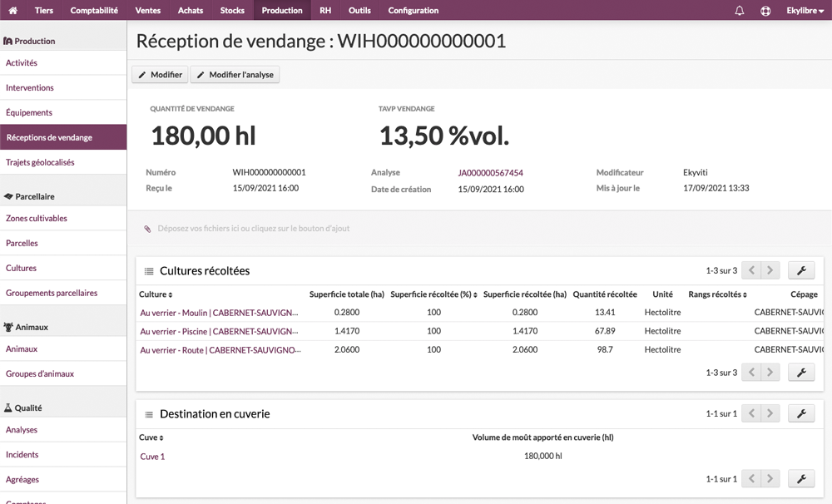Open Groupes d'animaux in sidebar
The width and height of the screenshot is (832, 504).
pyautogui.click(x=63, y=373)
